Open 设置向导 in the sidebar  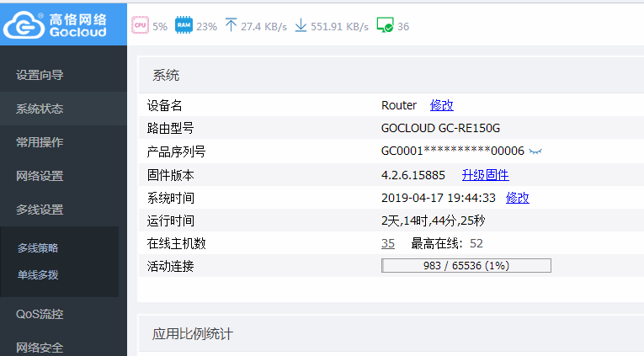(x=40, y=75)
